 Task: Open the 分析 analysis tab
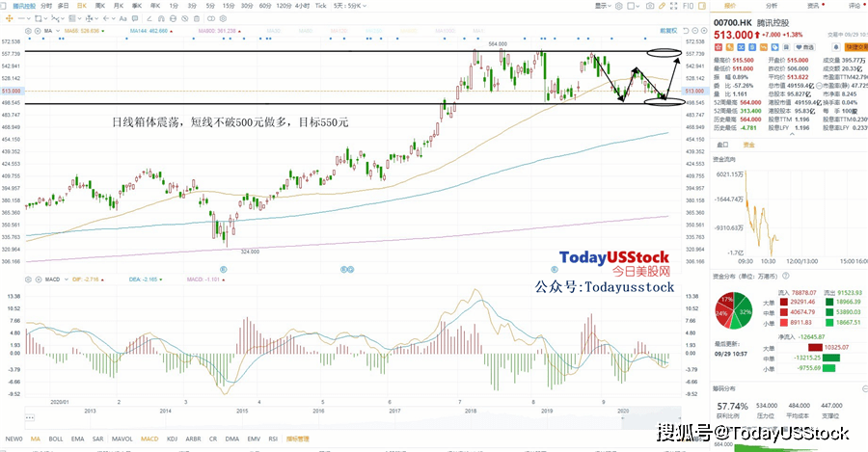771,5
